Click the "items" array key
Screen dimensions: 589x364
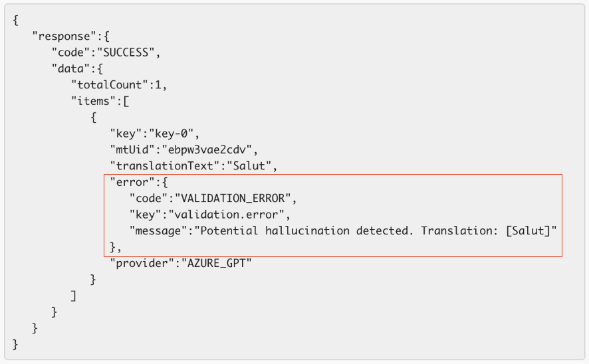93,100
